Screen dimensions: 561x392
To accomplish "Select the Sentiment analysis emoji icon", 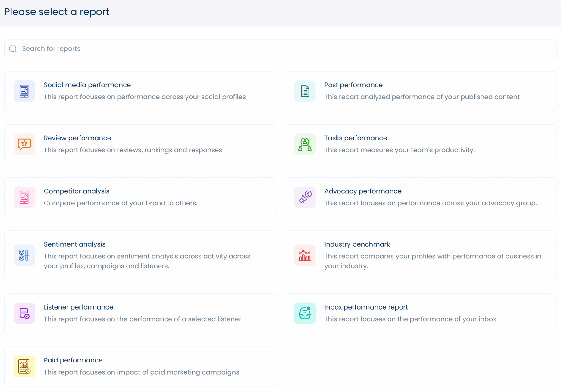I will click(24, 255).
